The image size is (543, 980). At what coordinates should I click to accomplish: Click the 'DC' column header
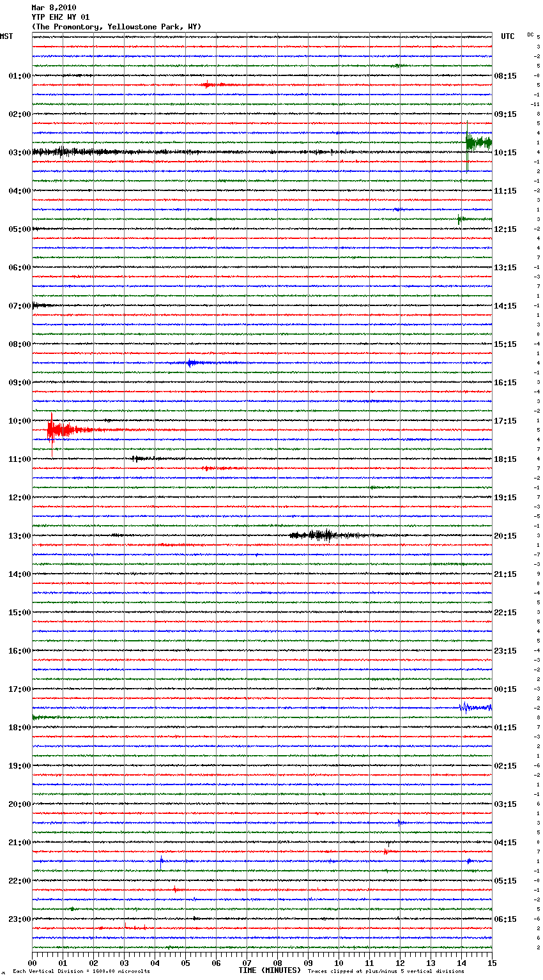point(530,34)
